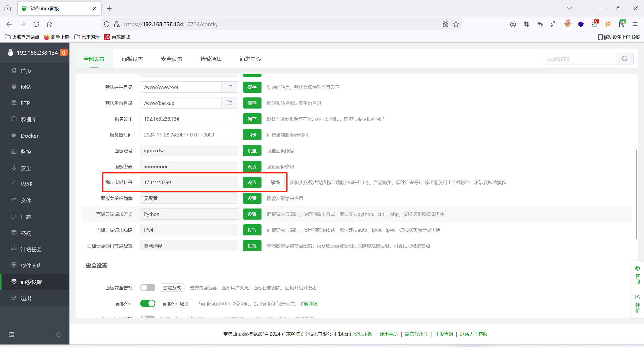Click 解绑 to unbind the 宝塔 account
Viewport: 644px width, 347px height.
click(x=275, y=182)
